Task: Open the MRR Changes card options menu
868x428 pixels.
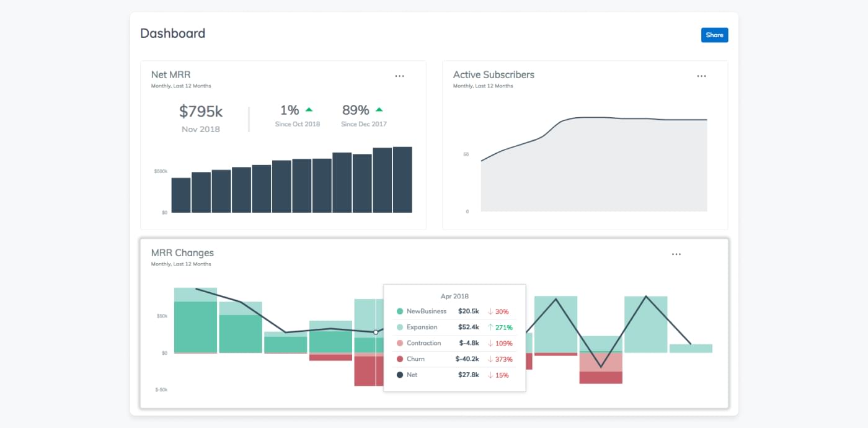Action: point(676,254)
